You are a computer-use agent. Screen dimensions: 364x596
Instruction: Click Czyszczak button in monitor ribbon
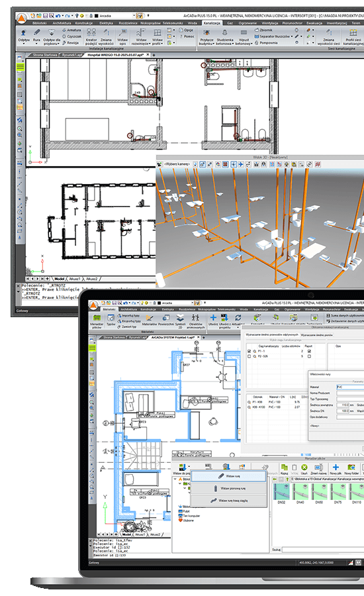point(72,36)
